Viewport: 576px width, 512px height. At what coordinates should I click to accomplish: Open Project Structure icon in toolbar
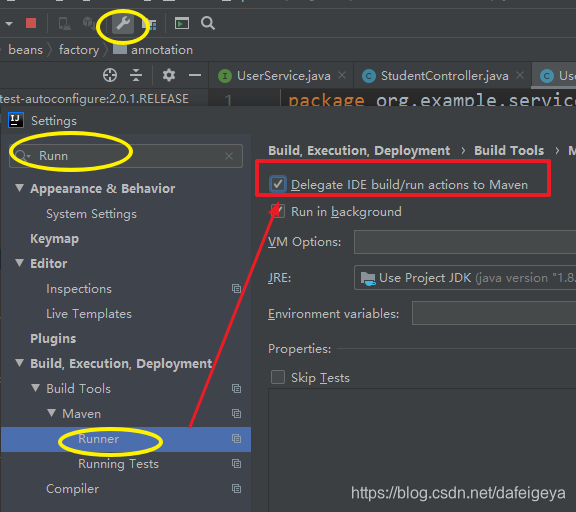pyautogui.click(x=150, y=24)
